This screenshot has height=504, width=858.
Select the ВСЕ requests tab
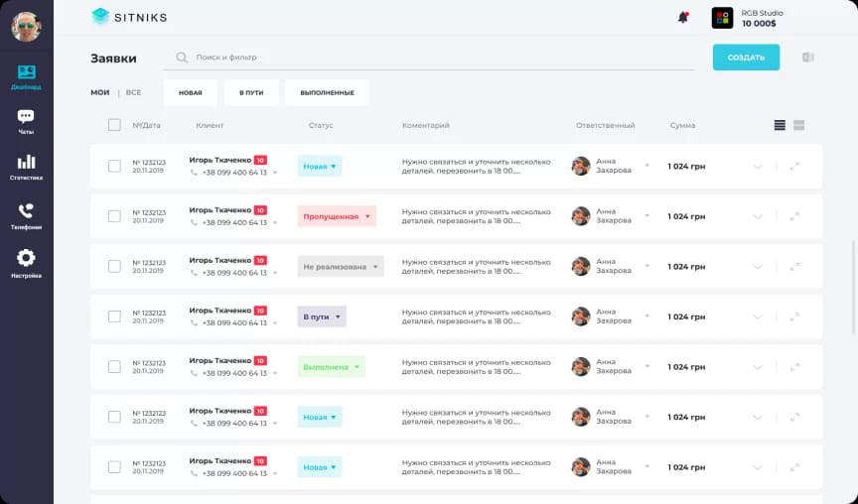pyautogui.click(x=133, y=92)
